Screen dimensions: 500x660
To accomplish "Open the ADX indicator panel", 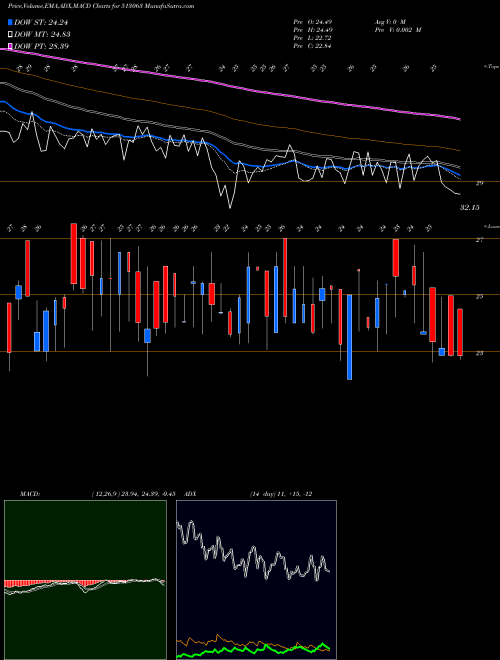I will point(256,580).
